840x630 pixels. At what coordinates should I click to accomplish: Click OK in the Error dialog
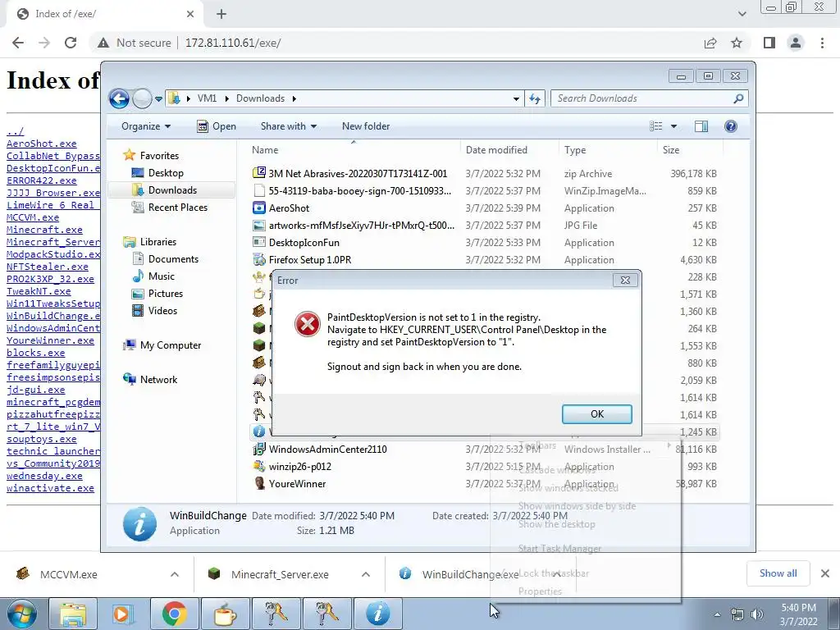click(x=597, y=414)
